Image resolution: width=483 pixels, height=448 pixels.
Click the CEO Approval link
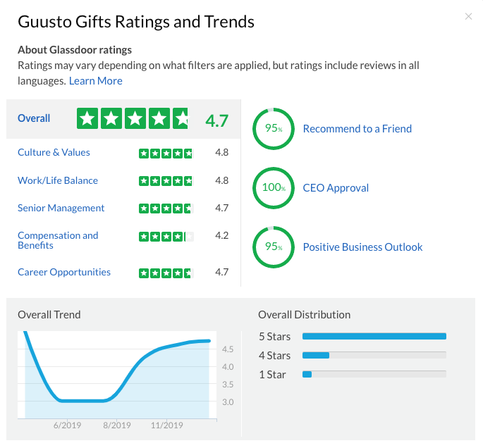(336, 187)
